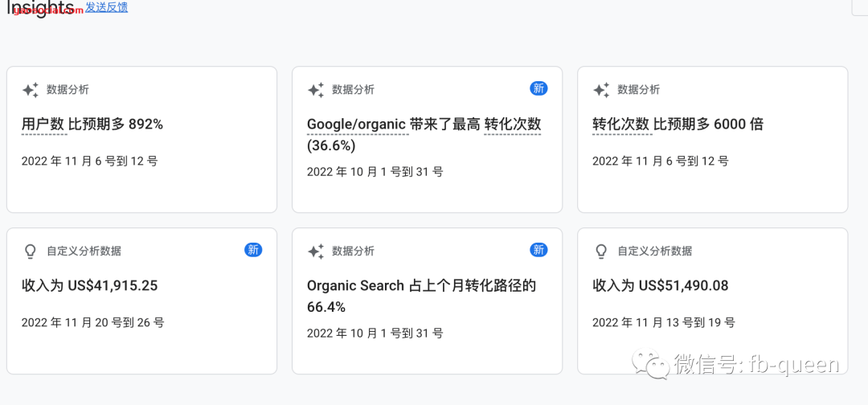Click 数据分析 label on Google/organic card
The width and height of the screenshot is (868, 405).
pos(353,90)
